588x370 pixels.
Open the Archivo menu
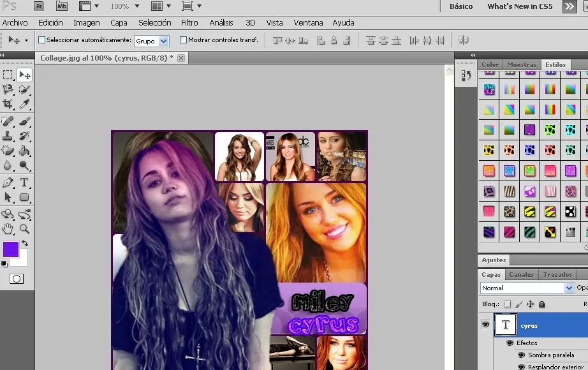pos(15,23)
